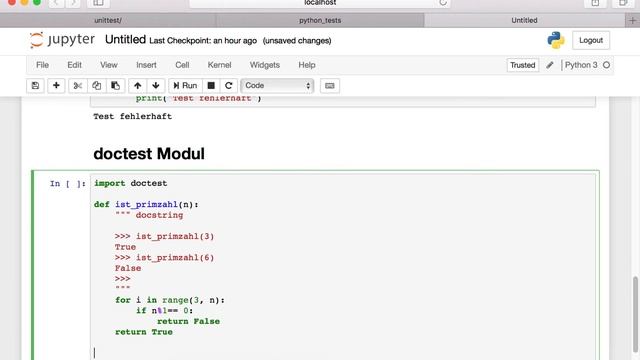Open the File menu

(42, 65)
